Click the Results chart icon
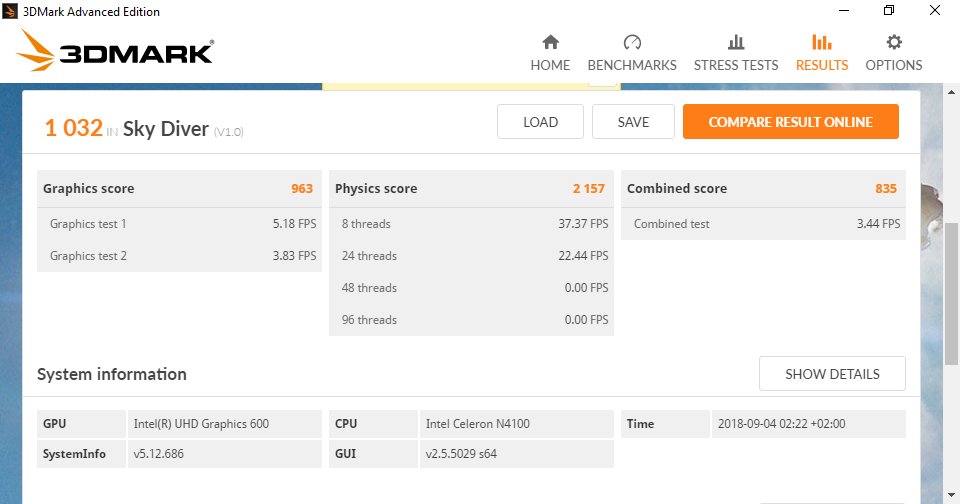This screenshot has height=504, width=960. 822,42
